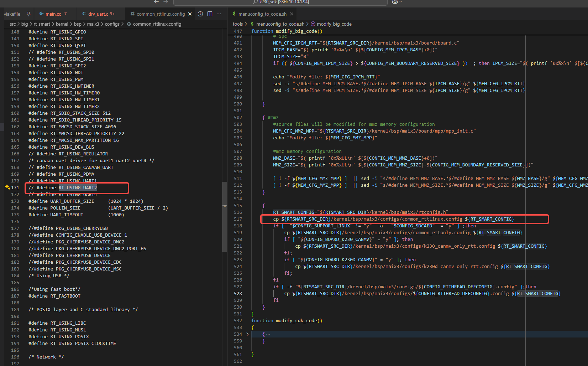The width and height of the screenshot is (588, 366).
Task: Click line number 171 in left editor
Action: [15, 187]
